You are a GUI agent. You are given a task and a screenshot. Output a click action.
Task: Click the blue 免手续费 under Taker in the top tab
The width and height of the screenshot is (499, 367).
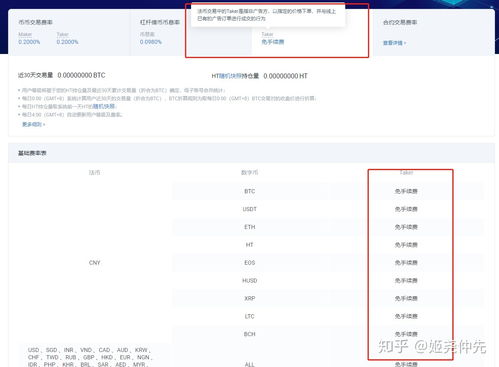[x=273, y=42]
